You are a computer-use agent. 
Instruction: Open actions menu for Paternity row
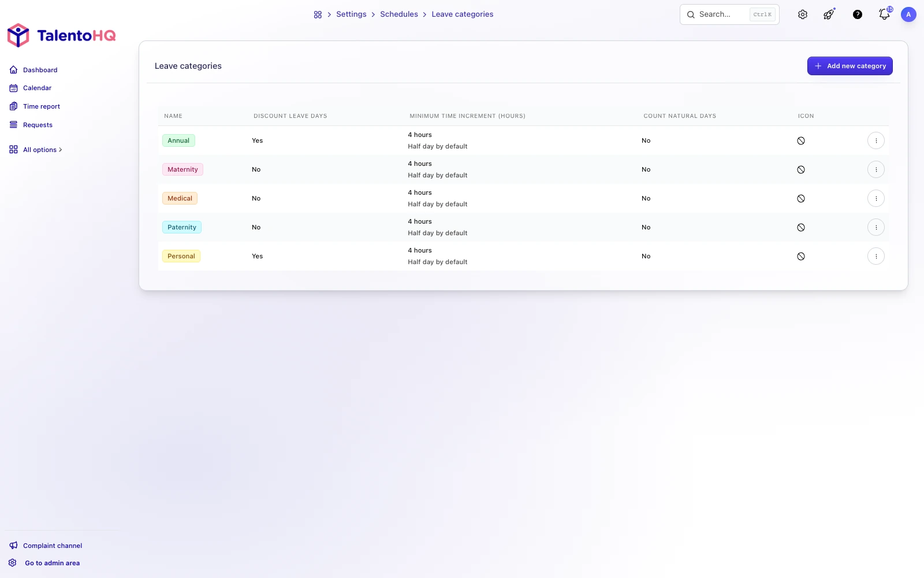pos(876,227)
